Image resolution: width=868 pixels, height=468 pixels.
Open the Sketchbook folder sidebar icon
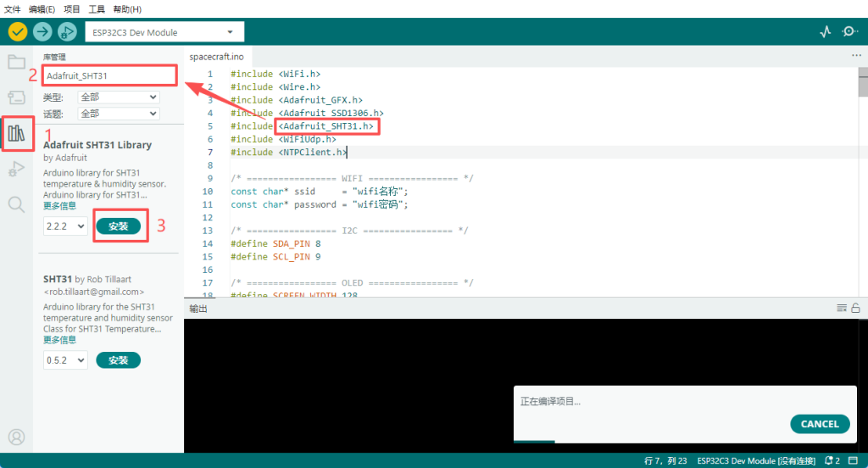tap(16, 62)
